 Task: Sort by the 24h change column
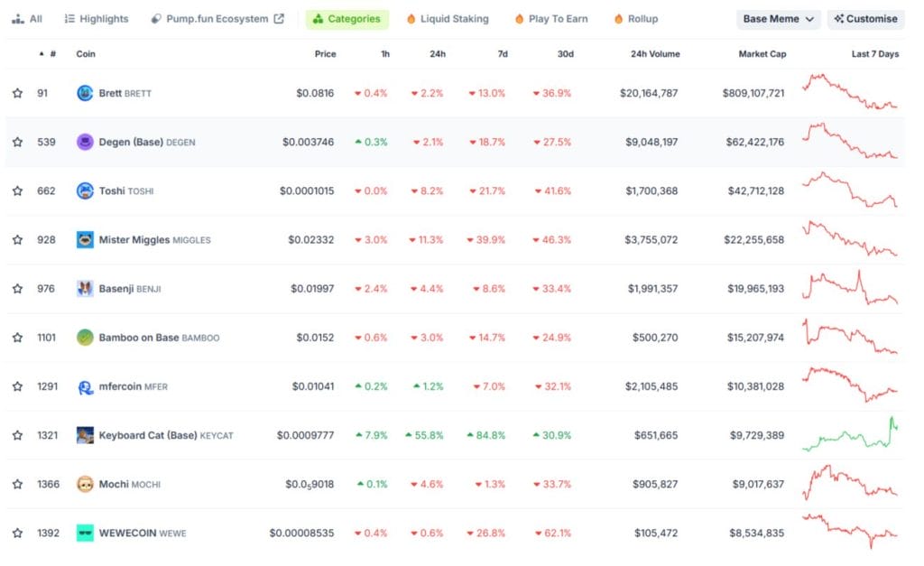point(438,53)
